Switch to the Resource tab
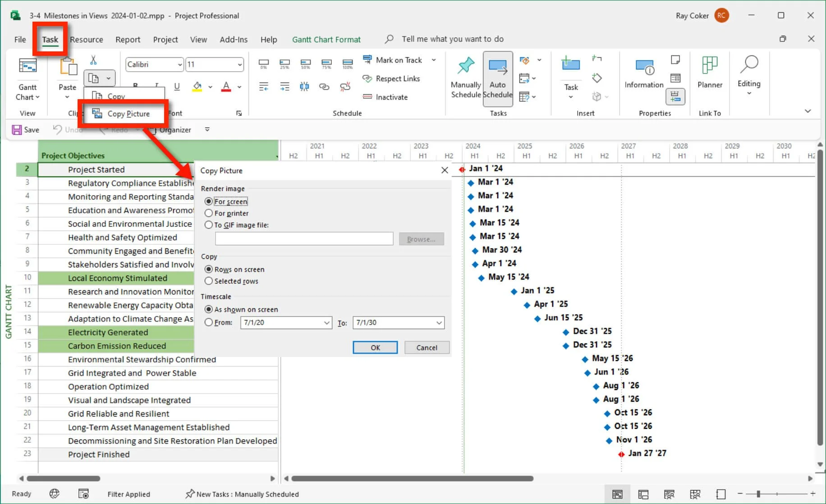This screenshot has width=826, height=504. click(87, 39)
